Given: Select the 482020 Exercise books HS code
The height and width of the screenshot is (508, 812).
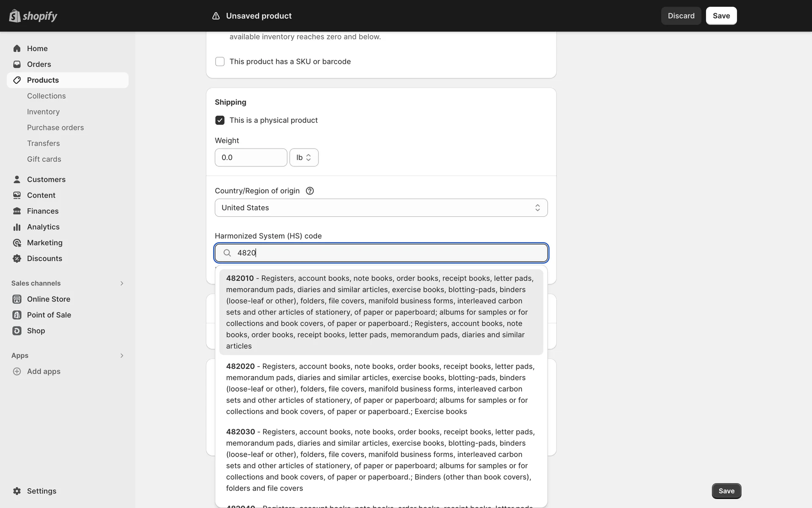Looking at the screenshot, I should [381, 389].
